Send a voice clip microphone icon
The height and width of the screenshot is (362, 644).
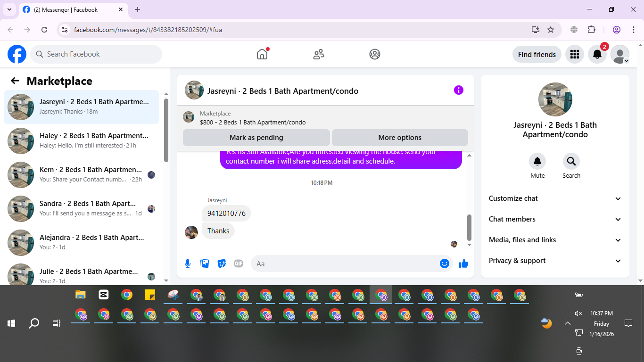click(x=188, y=263)
